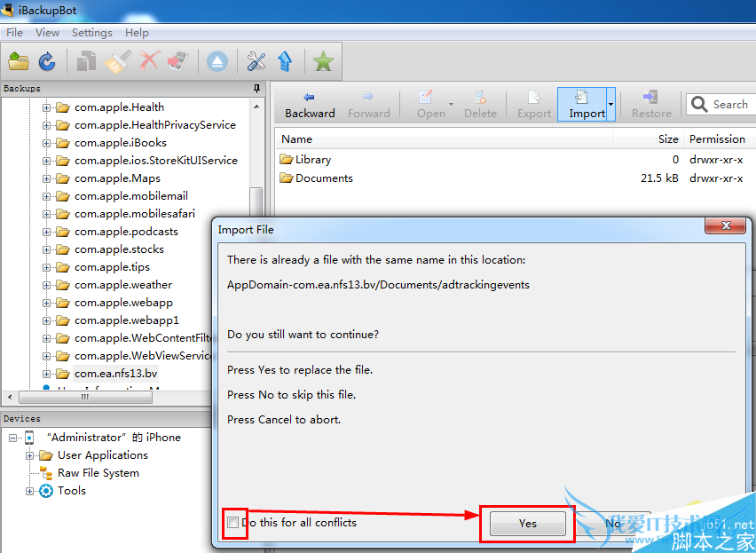This screenshot has height=553, width=756.
Task: Open the Help menu
Action: click(137, 33)
